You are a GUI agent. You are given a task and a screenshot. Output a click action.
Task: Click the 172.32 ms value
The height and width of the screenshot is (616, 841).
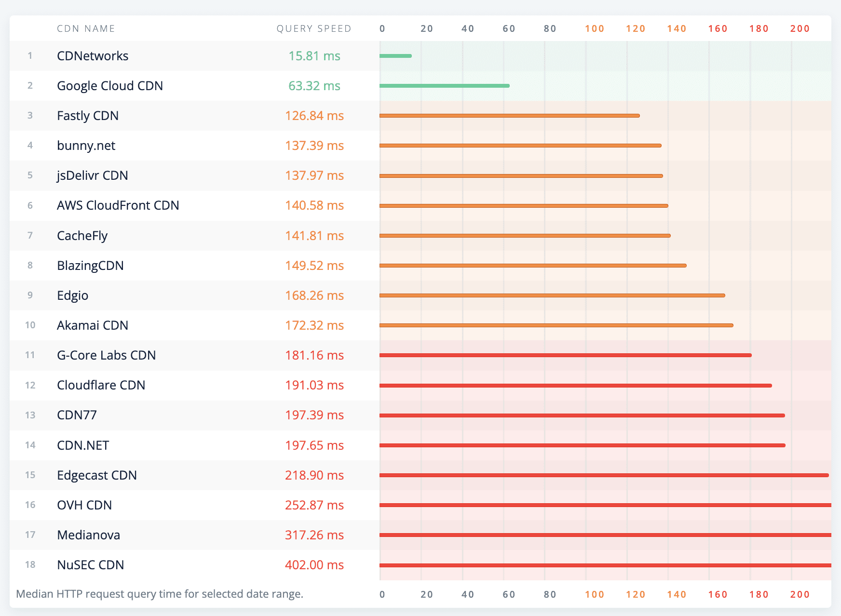(x=314, y=325)
